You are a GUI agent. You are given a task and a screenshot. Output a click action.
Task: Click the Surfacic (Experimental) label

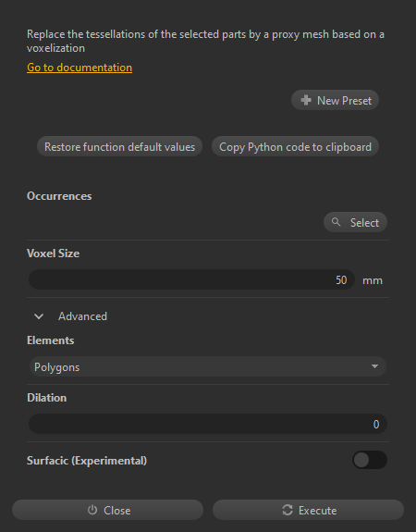click(x=87, y=461)
